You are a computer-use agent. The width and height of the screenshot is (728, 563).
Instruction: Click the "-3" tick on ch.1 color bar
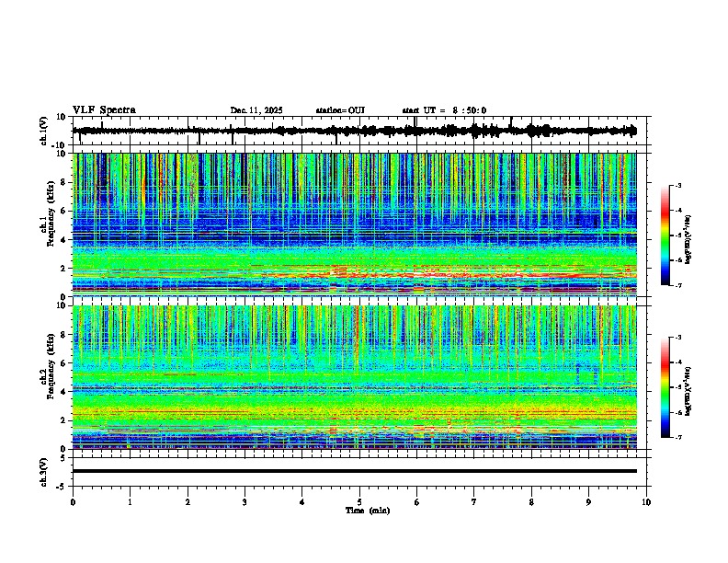pyautogui.click(x=677, y=186)
